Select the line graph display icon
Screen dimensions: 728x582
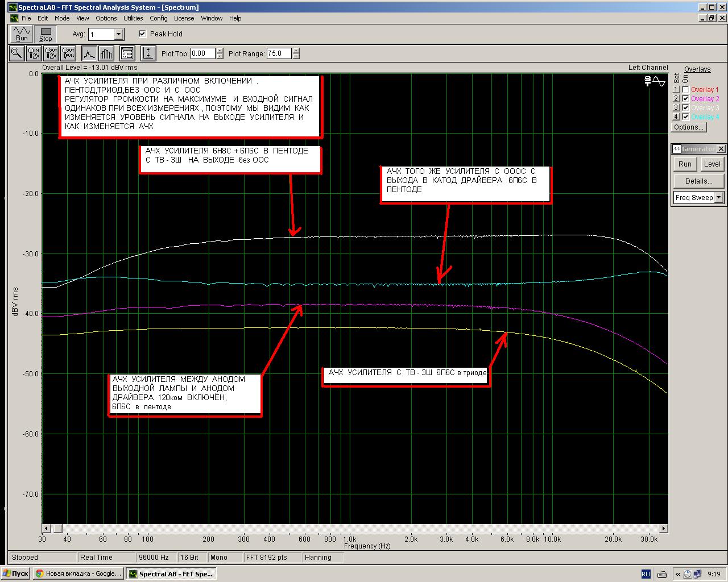89,53
